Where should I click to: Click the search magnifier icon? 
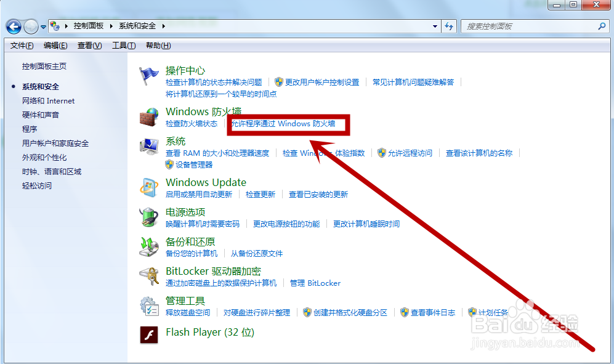[x=602, y=26]
